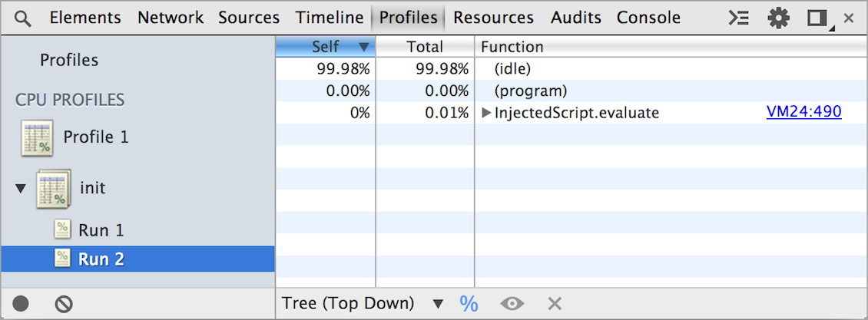Change dock side with dock icon
Screen dimensions: 868x320
817,18
